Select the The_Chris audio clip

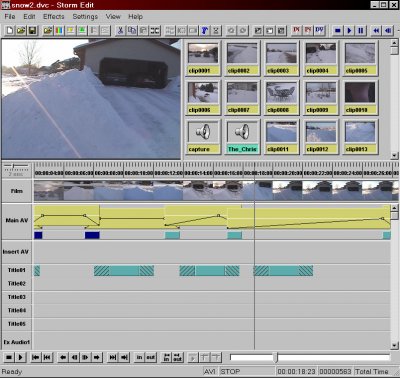(242, 137)
